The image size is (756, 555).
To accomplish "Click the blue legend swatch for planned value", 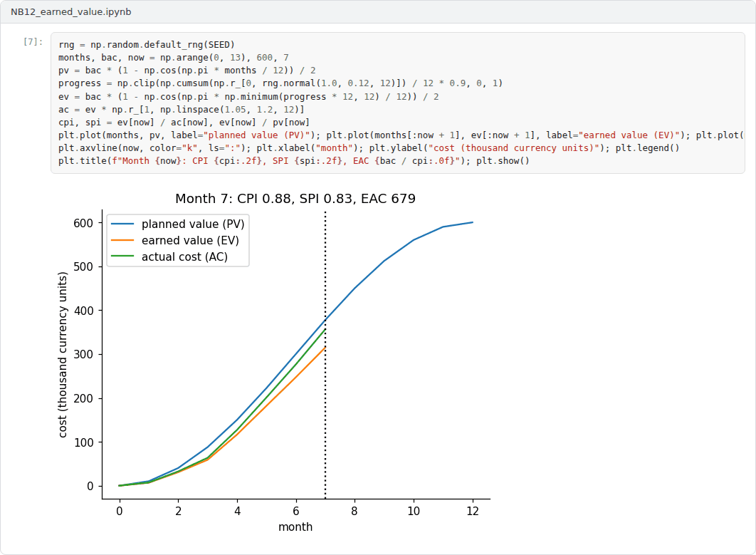I will click(122, 224).
